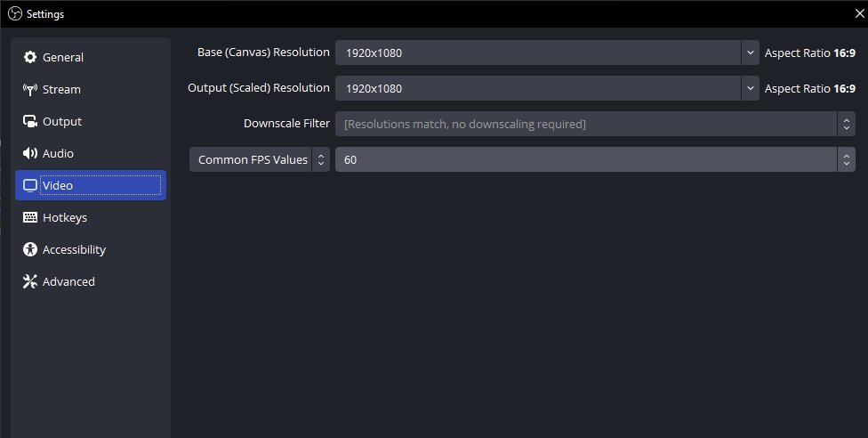The width and height of the screenshot is (868, 438).
Task: Click the disabled Downscale Filter text
Action: click(x=465, y=125)
